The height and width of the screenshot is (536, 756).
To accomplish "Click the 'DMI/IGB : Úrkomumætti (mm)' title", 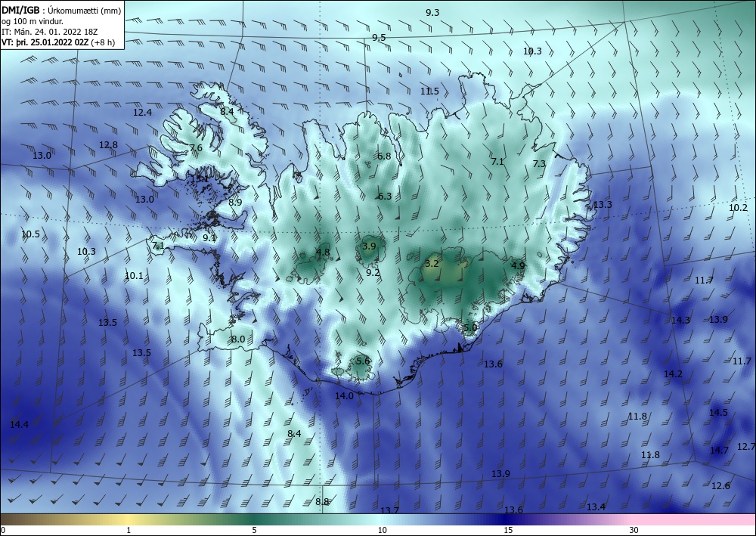I will 61,10.
